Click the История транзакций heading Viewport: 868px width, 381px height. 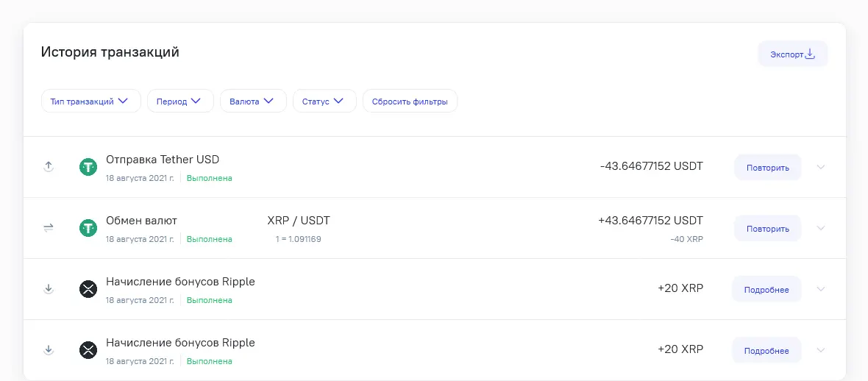(x=110, y=53)
